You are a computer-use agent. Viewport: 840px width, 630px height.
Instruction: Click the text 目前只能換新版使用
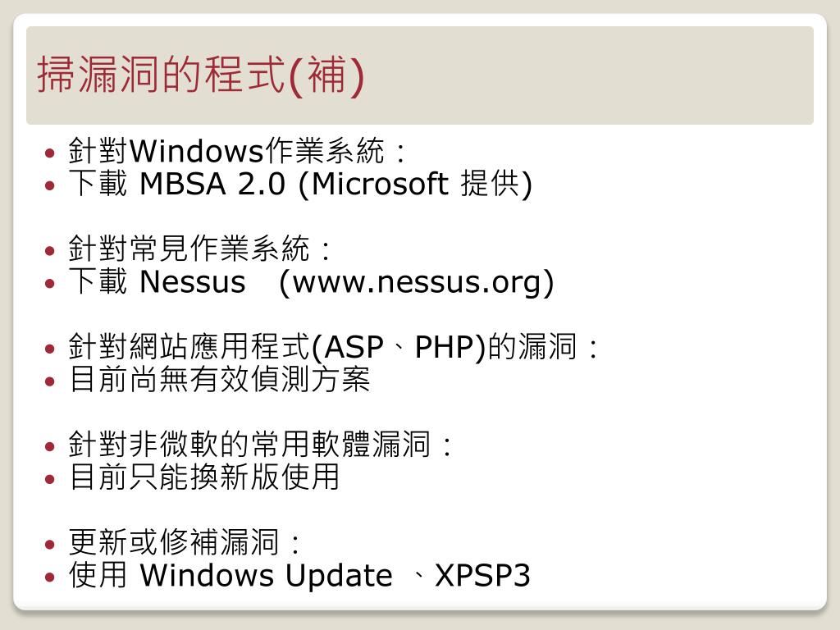click(x=204, y=477)
